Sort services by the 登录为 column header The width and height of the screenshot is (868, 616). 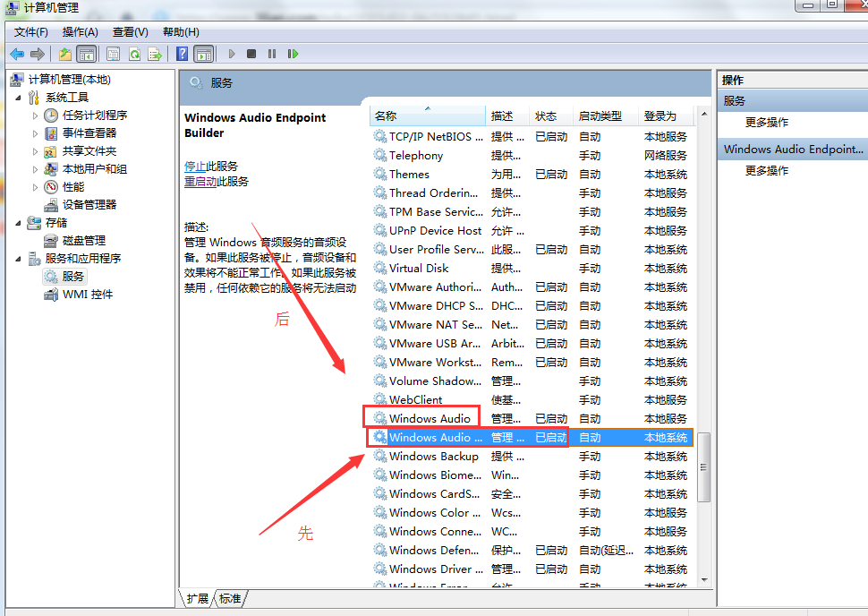coord(666,115)
